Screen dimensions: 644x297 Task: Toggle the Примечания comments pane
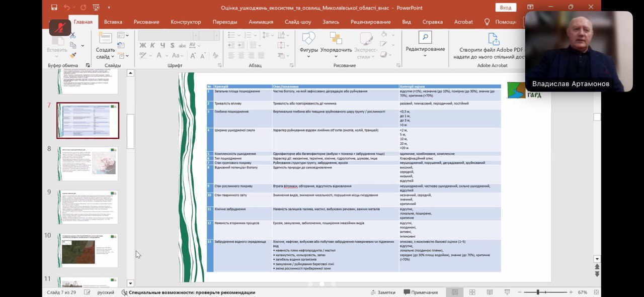pos(420,292)
